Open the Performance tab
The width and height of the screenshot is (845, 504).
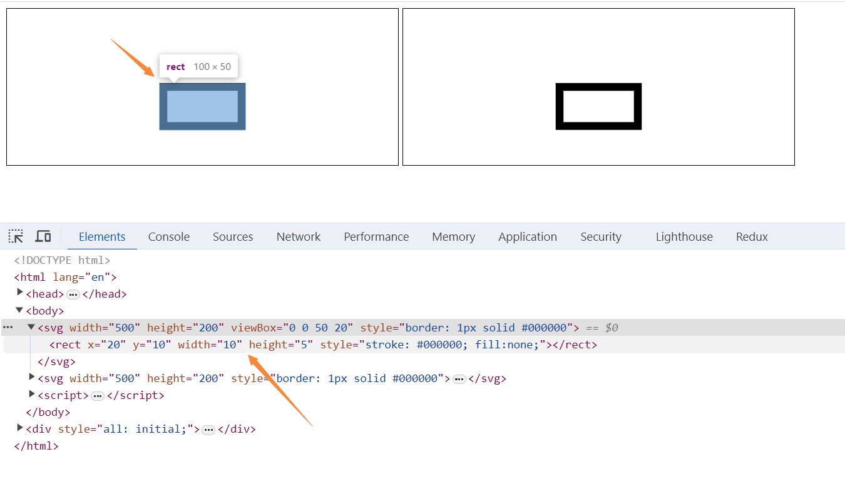click(376, 236)
